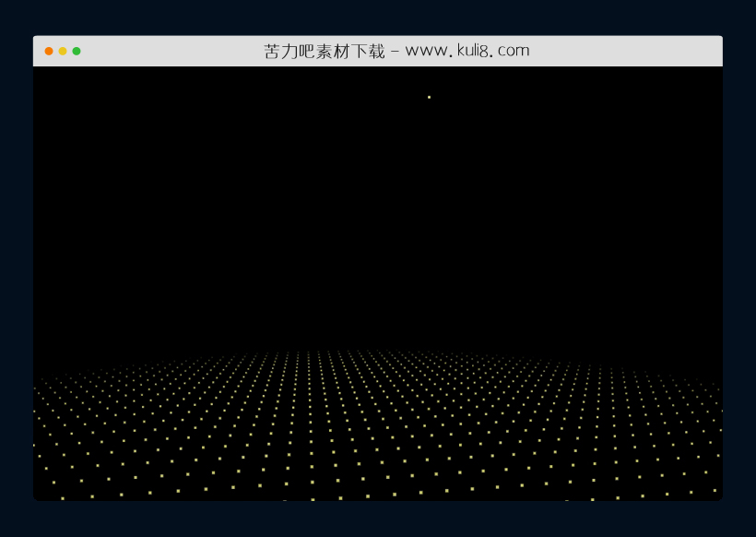
Task: Click the Chinese title text 苦力吧素材下载
Action: pos(324,51)
